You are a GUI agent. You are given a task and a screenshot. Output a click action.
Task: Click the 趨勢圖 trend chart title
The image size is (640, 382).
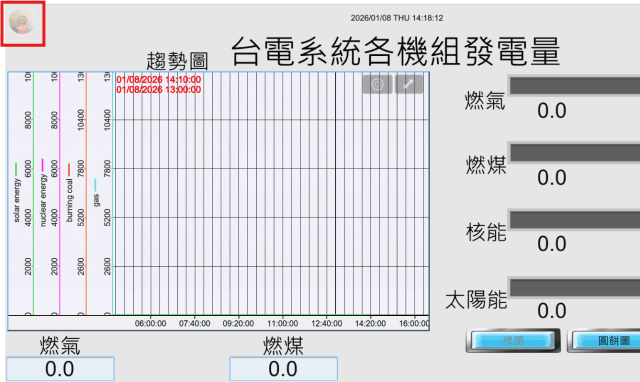click(178, 62)
